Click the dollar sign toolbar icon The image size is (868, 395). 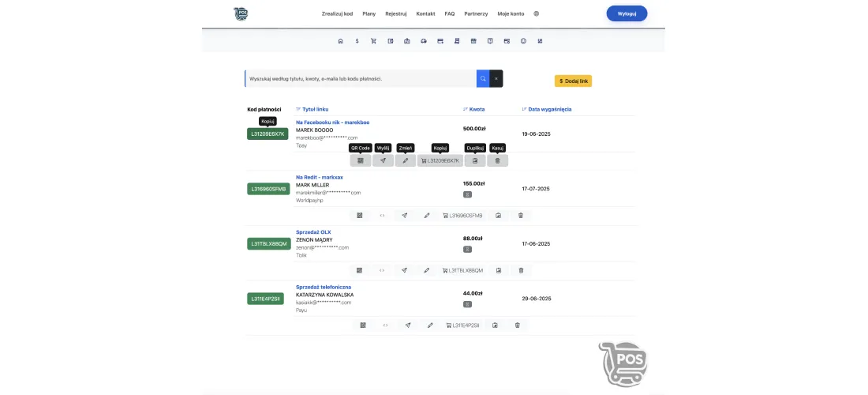pyautogui.click(x=357, y=41)
